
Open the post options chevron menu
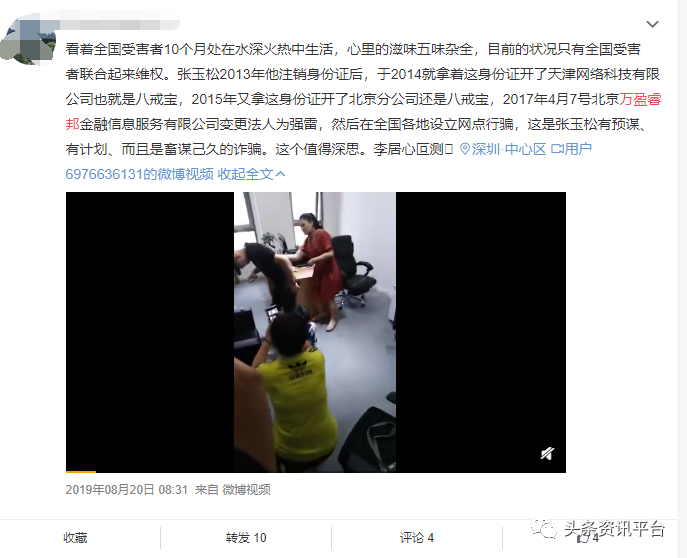652,24
